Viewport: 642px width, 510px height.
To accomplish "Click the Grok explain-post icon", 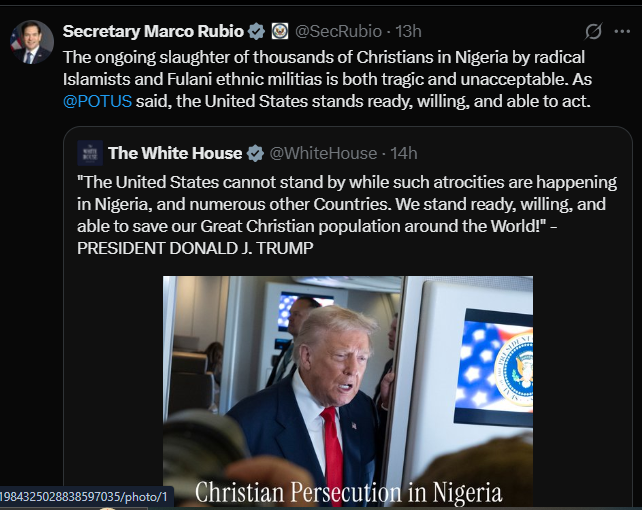I will point(593,32).
